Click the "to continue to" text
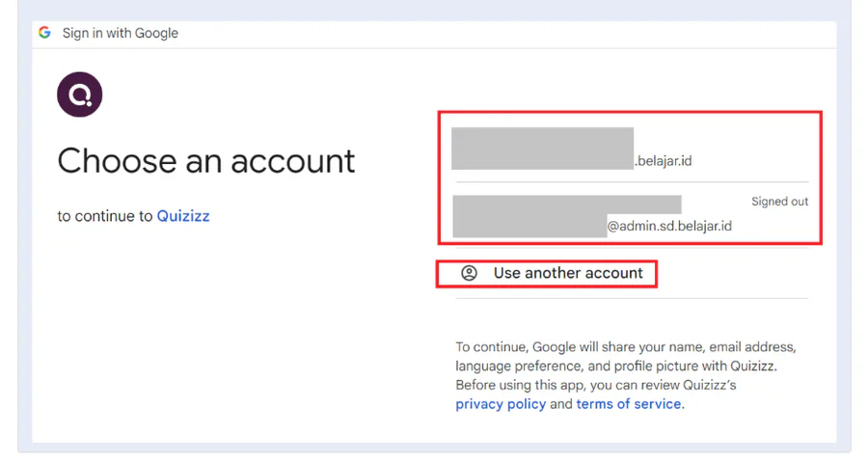Viewport: 868px width, 462px height. click(x=105, y=216)
